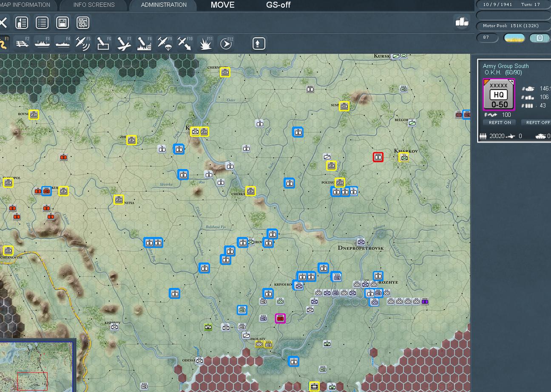This screenshot has width=551, height=392.
Task: Activate the F9 air transport parachute mode
Action: tap(165, 43)
